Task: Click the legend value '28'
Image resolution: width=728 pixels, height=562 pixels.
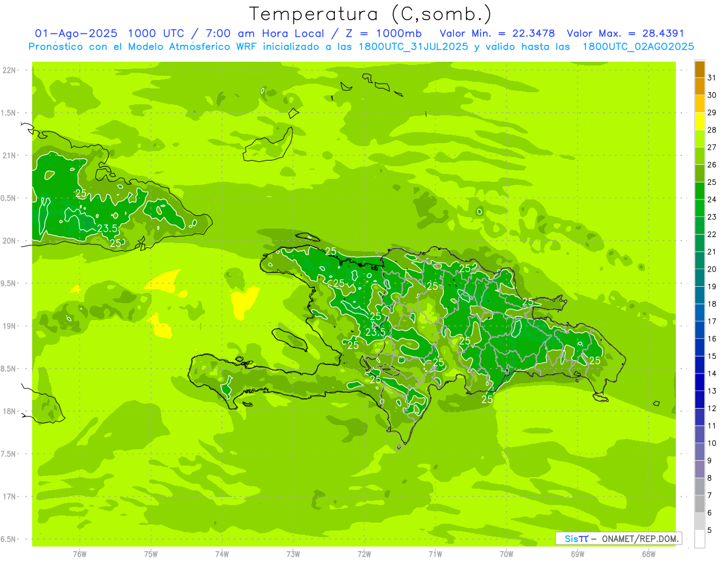Action: [x=712, y=130]
